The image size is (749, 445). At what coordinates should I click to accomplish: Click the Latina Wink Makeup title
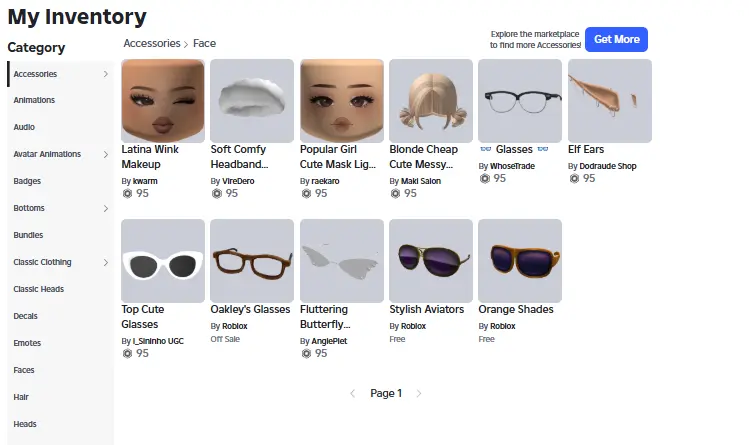(x=150, y=157)
